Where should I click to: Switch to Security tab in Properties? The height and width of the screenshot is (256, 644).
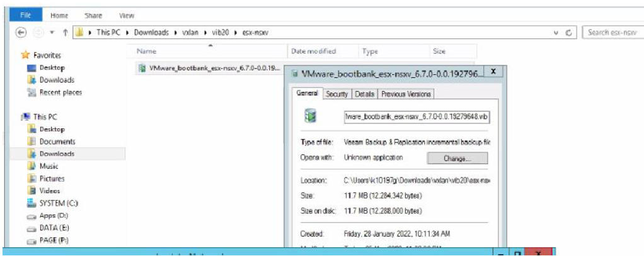click(336, 94)
